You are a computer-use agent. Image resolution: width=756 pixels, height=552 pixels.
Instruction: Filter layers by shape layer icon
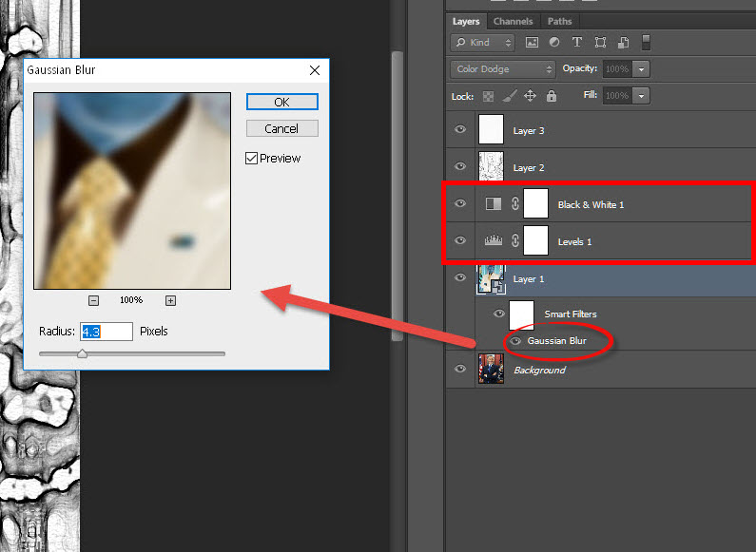(600, 43)
